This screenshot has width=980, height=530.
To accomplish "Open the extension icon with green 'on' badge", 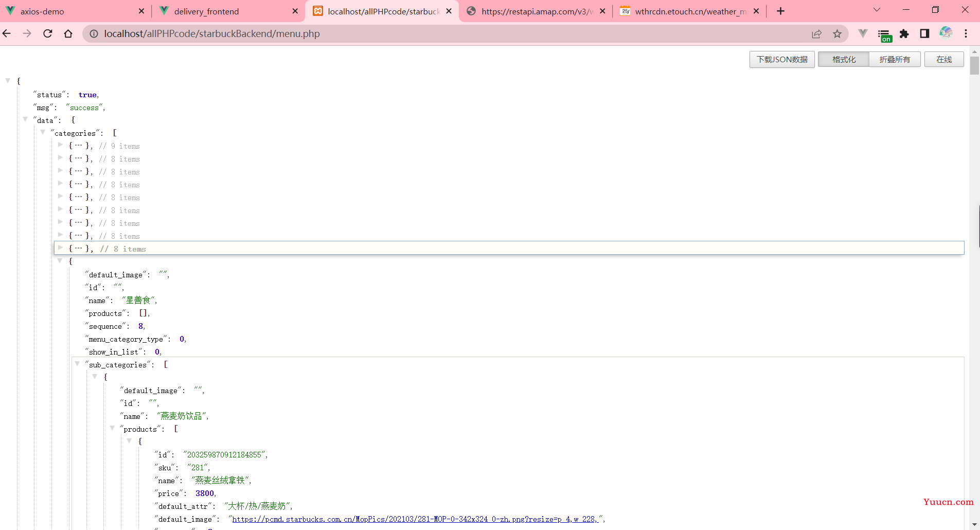I will (884, 35).
